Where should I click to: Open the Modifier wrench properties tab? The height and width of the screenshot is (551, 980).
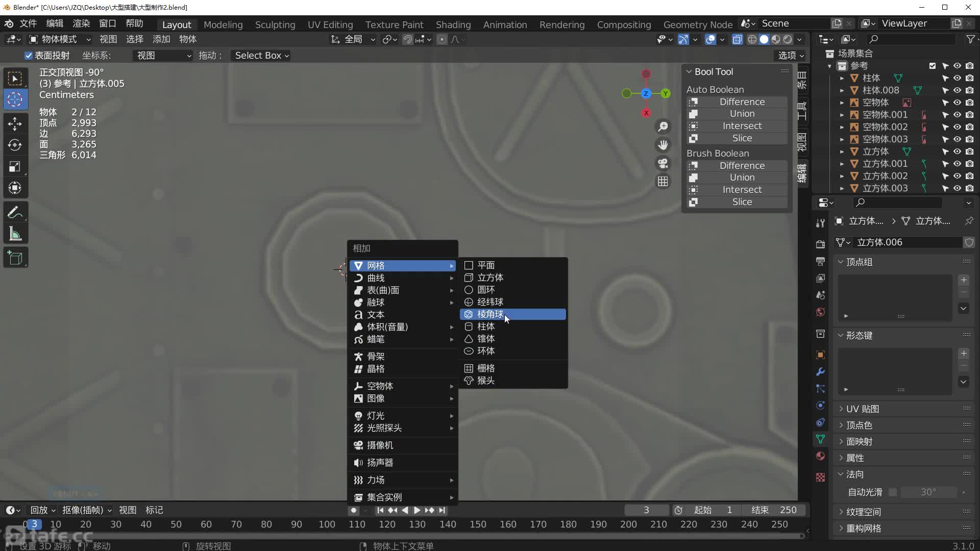[820, 371]
